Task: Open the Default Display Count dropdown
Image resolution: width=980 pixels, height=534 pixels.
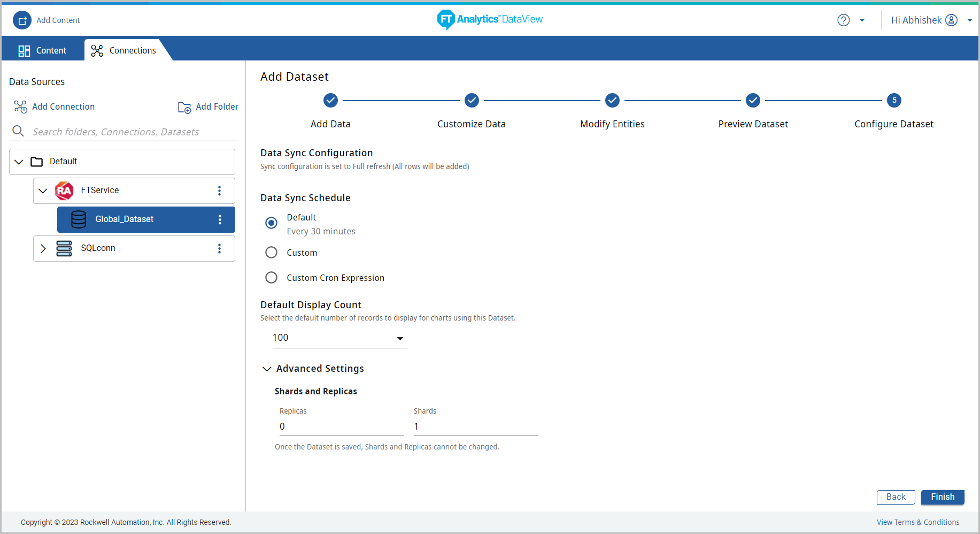Action: [340, 338]
